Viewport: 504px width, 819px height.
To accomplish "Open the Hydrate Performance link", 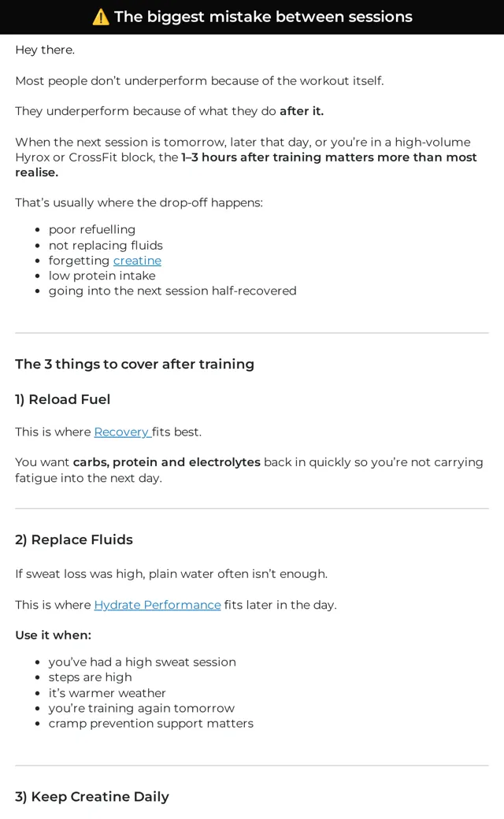I will click(157, 605).
